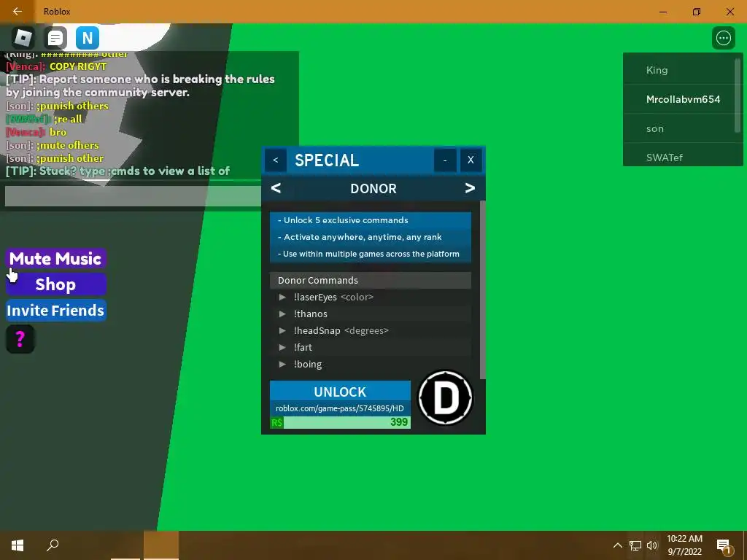Close the SPECIAL panel with X
Screen dimensions: 747x560
click(471, 160)
